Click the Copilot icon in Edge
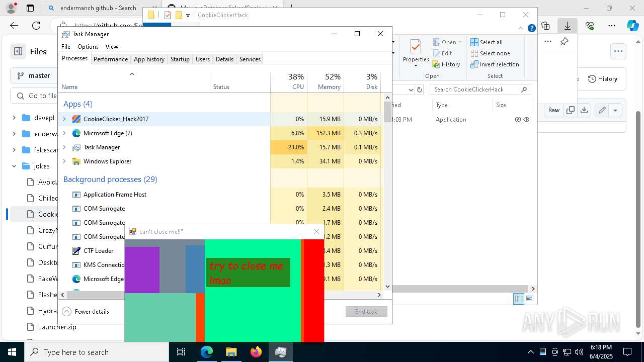Screen dimensions: 644x362 click(632, 26)
